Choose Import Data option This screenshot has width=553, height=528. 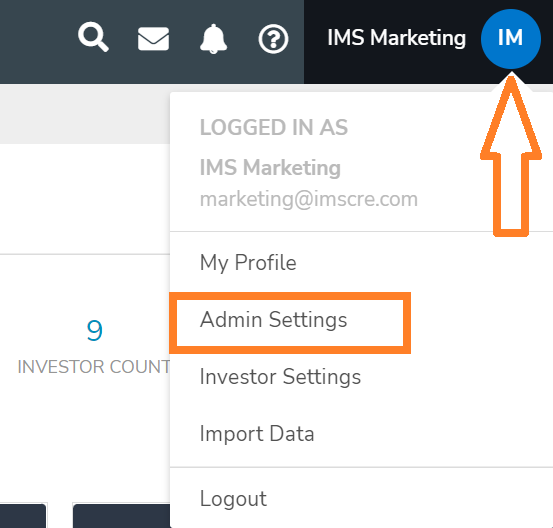click(257, 433)
